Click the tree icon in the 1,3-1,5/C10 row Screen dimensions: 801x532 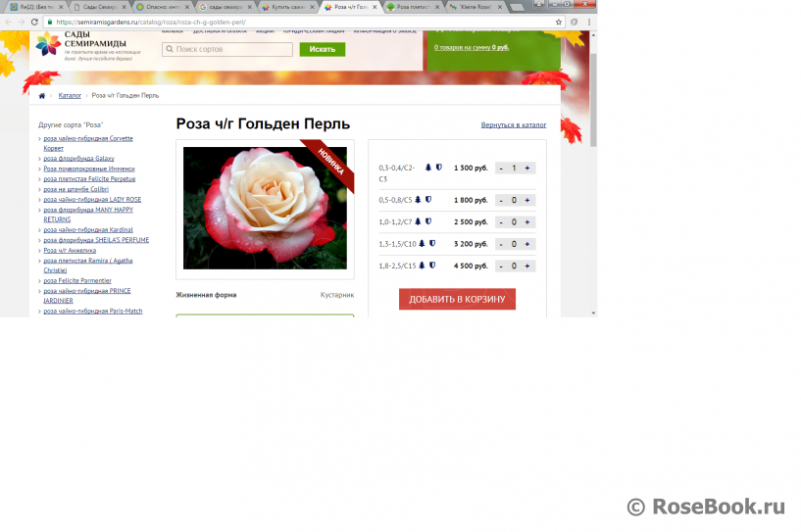pyautogui.click(x=422, y=244)
